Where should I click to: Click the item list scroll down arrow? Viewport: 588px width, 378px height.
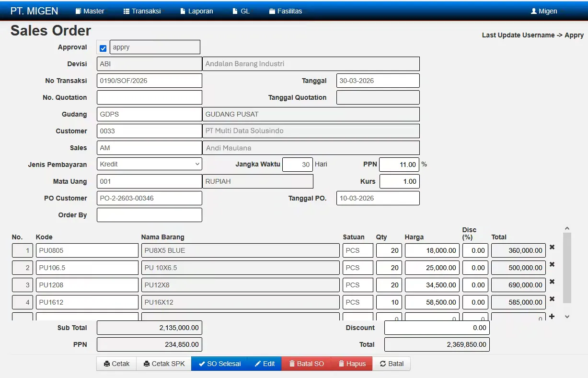(567, 317)
